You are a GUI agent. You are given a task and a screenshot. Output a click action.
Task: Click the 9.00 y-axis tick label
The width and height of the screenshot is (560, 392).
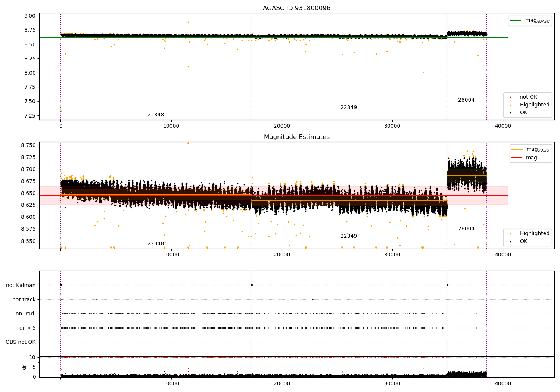[30, 16]
